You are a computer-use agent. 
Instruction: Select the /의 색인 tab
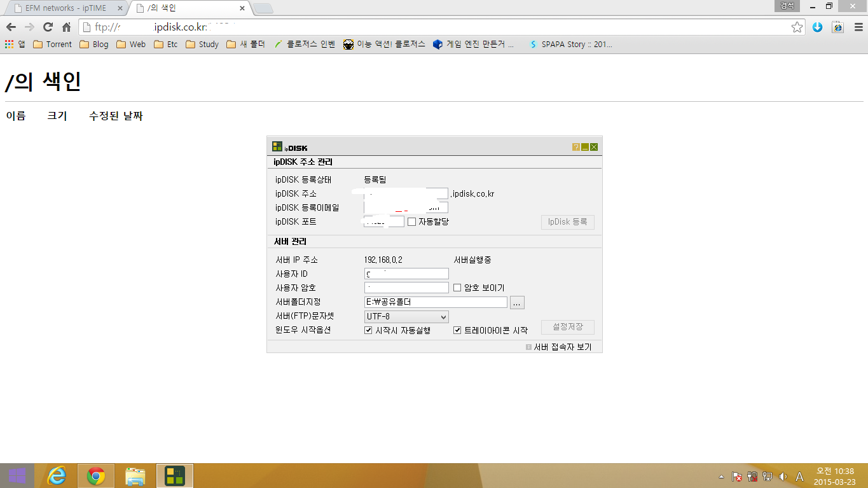coord(191,8)
